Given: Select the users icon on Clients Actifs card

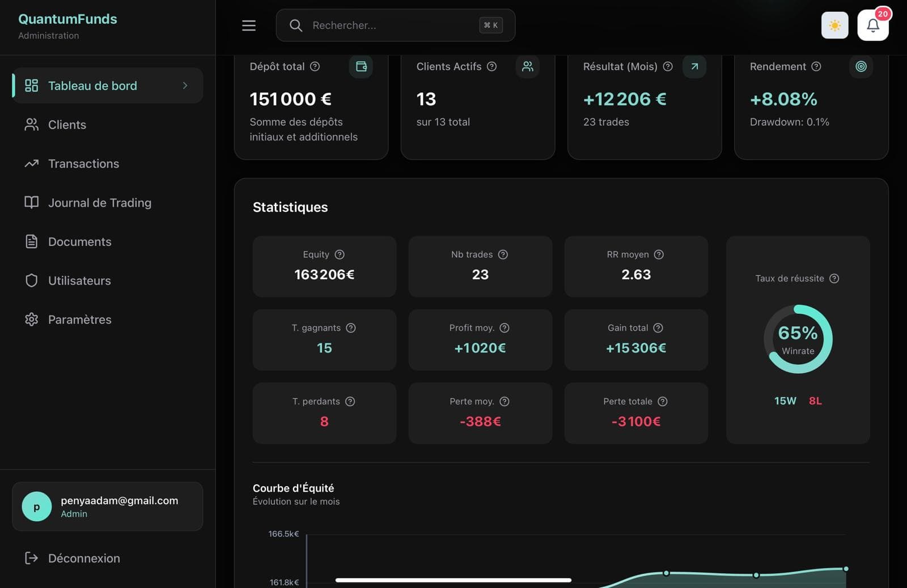Looking at the screenshot, I should (527, 66).
